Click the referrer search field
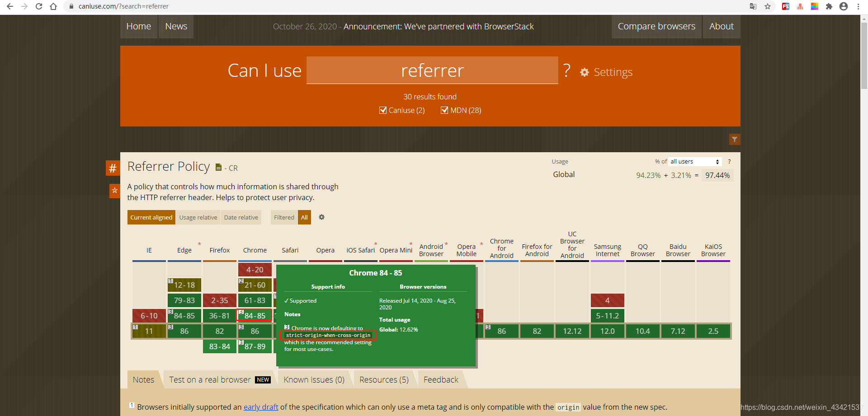868x416 pixels. pos(432,70)
